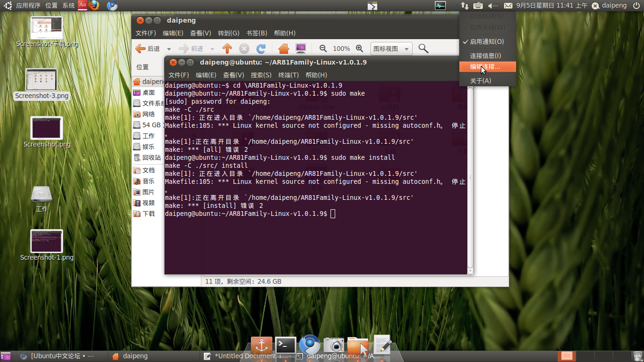Click the 100% zoom level label

coord(341,49)
